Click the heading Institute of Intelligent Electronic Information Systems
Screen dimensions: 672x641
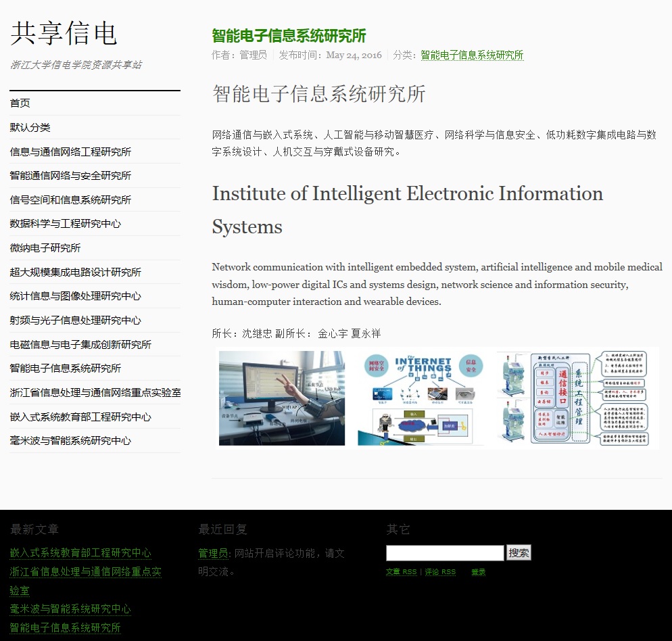pos(408,210)
